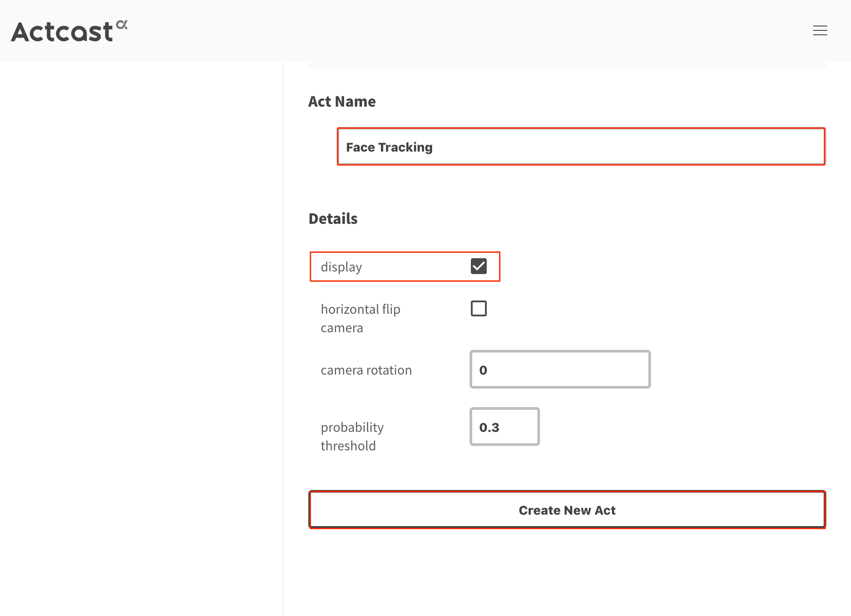Click the Details section heading
Screen dimensions: 851x616
[x=333, y=219]
